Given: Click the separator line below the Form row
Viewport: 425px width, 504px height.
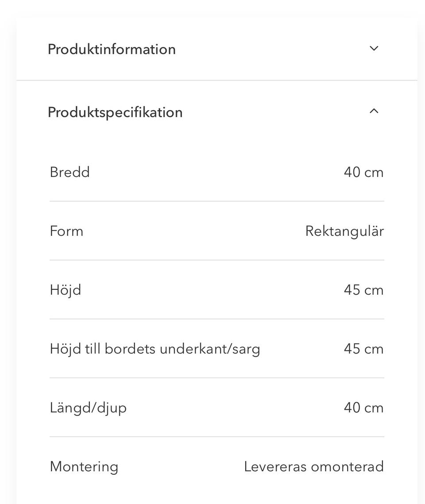Looking at the screenshot, I should point(217,260).
